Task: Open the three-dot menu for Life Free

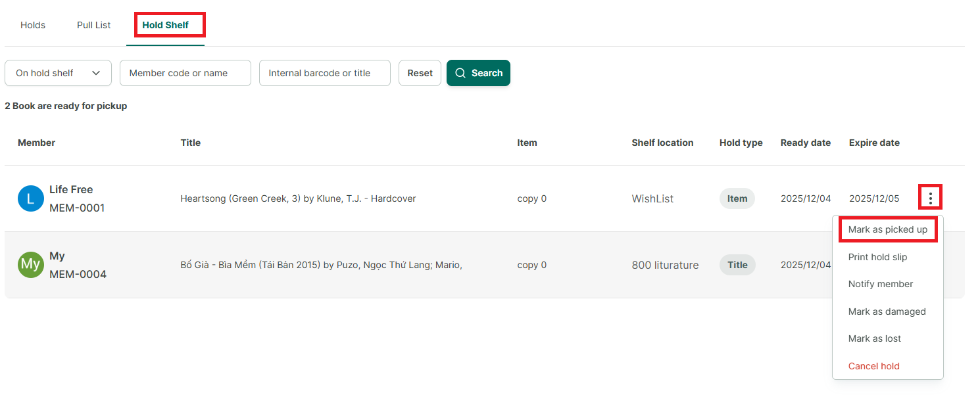Action: point(930,198)
